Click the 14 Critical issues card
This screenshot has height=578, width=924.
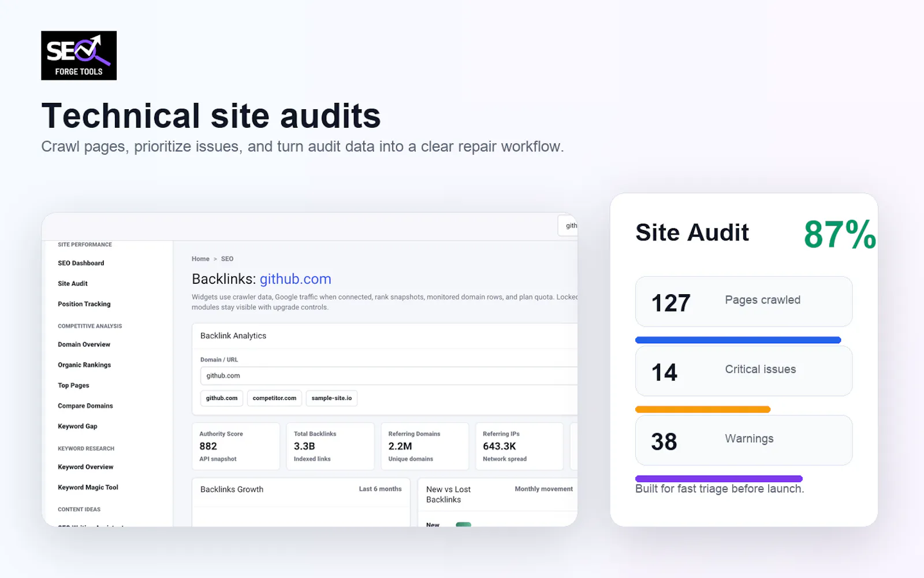[x=744, y=371]
